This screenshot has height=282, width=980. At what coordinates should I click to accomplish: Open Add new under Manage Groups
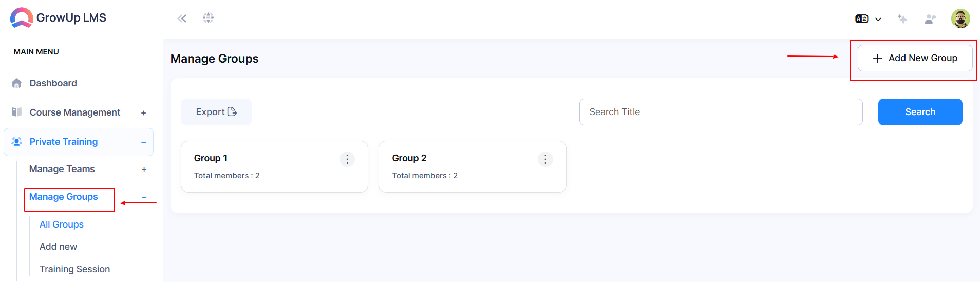coord(58,247)
